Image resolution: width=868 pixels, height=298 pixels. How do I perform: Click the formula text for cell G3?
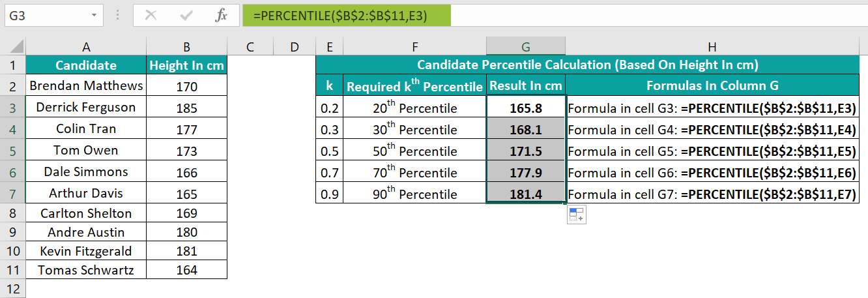(x=712, y=108)
